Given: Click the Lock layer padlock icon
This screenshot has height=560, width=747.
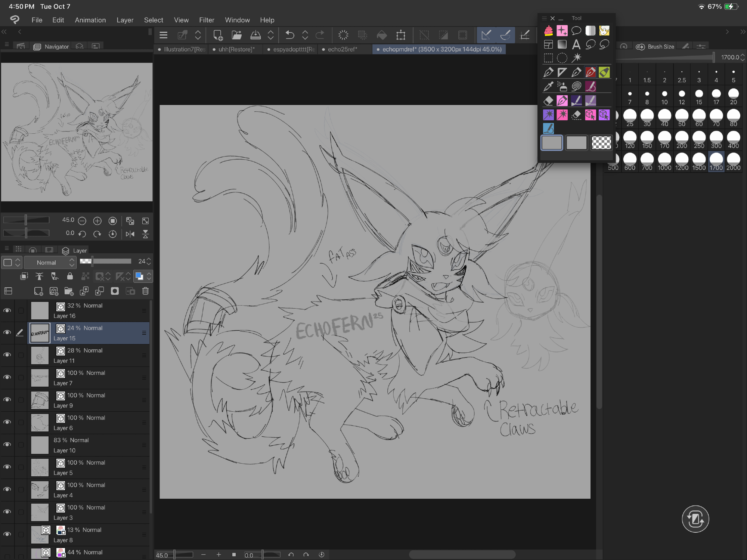Looking at the screenshot, I should coord(70,276).
